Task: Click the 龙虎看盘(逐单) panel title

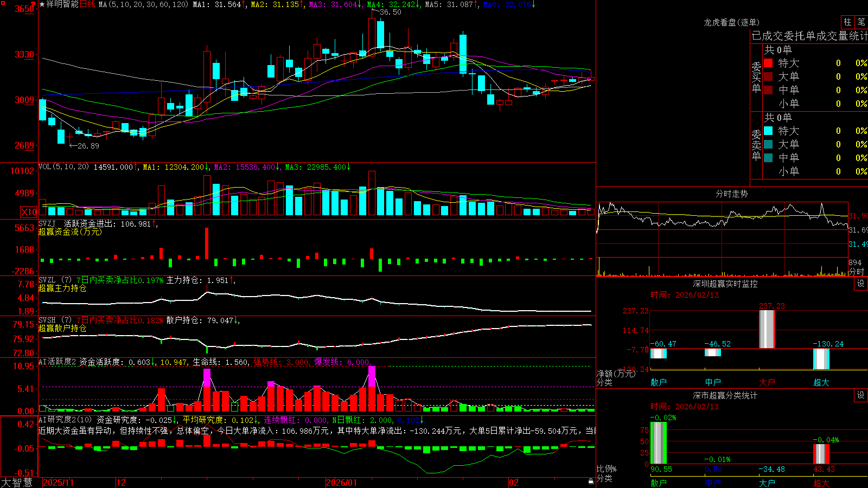Action: click(732, 22)
